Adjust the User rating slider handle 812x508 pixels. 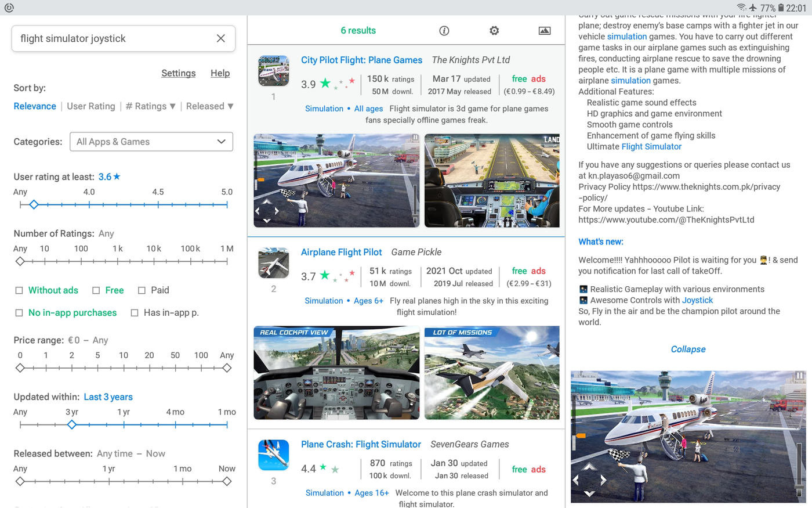coord(34,204)
